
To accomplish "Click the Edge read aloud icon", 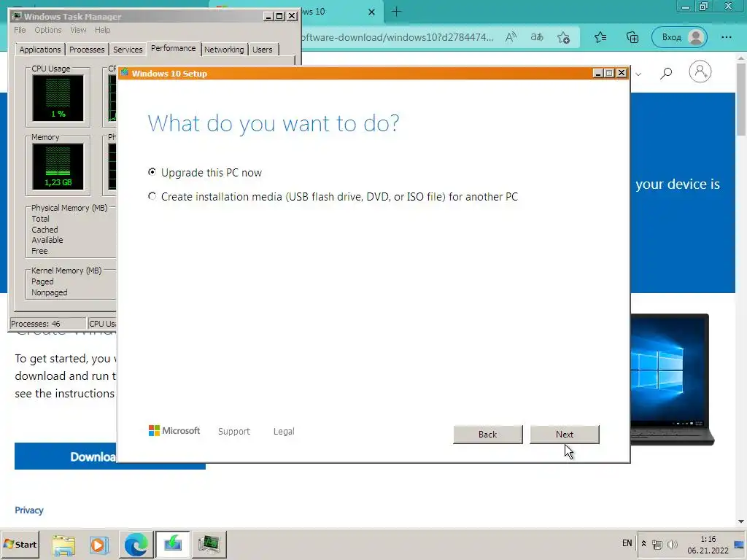I will point(511,37).
